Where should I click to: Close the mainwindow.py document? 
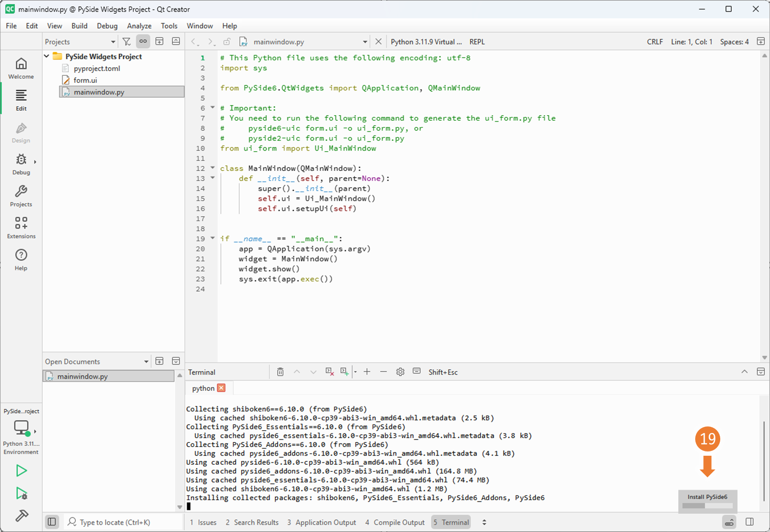[378, 42]
